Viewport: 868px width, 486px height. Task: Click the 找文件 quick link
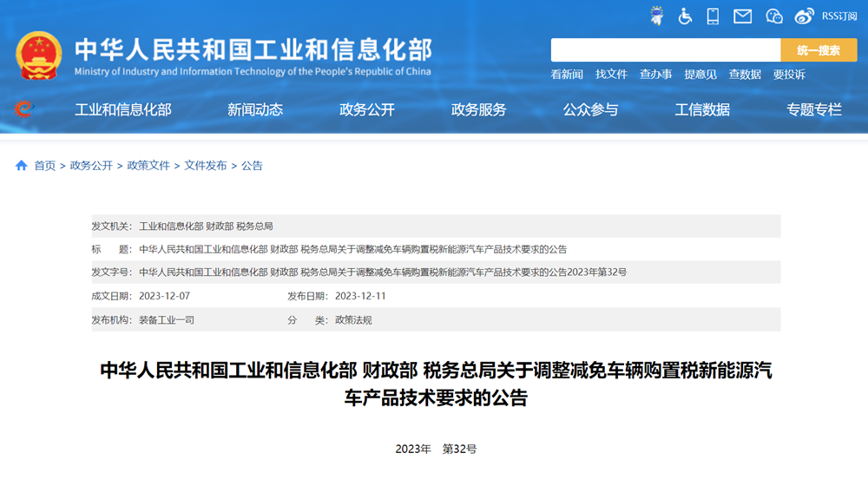(611, 75)
